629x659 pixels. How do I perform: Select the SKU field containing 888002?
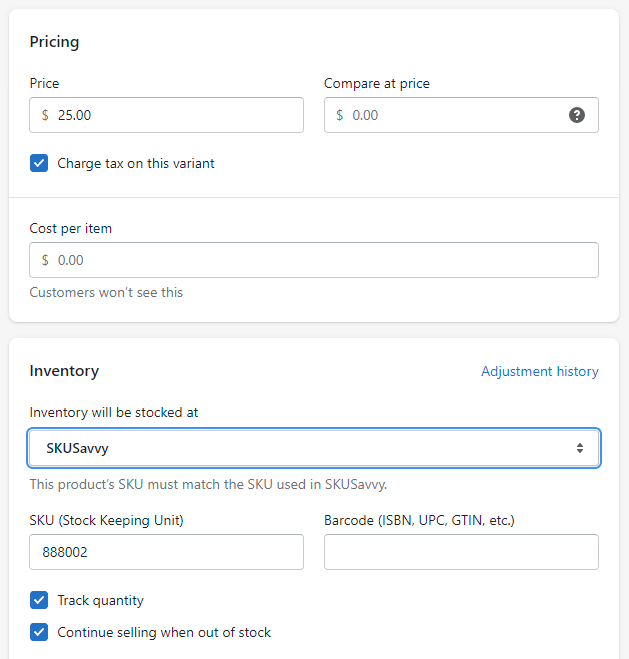tap(166, 552)
